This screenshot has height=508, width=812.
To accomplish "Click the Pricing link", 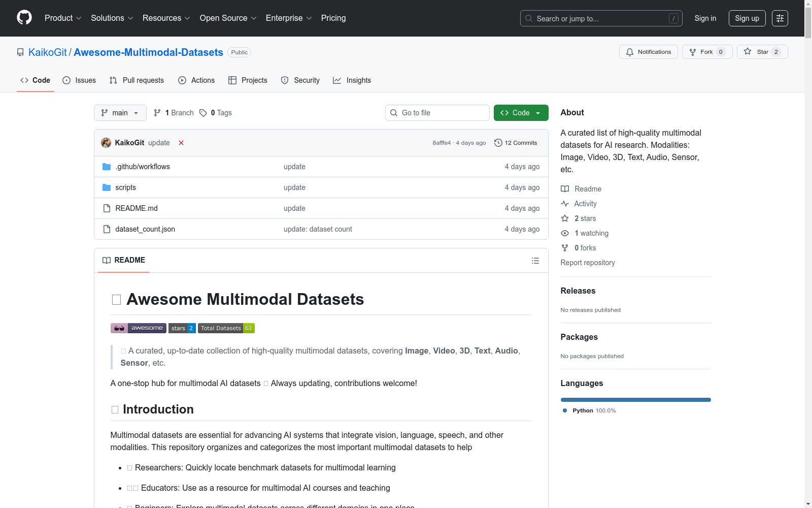I will click(333, 18).
